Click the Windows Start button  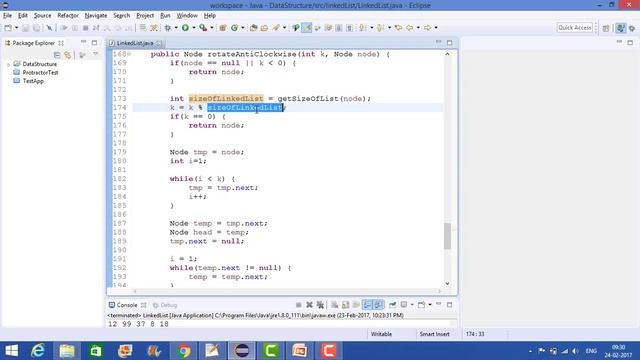[x=11, y=351]
